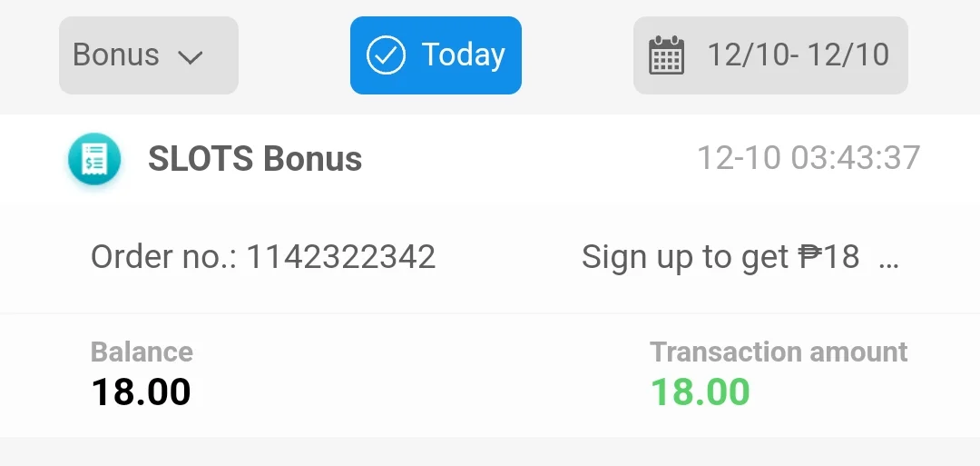Open the Bonus type dropdown

coord(149,55)
